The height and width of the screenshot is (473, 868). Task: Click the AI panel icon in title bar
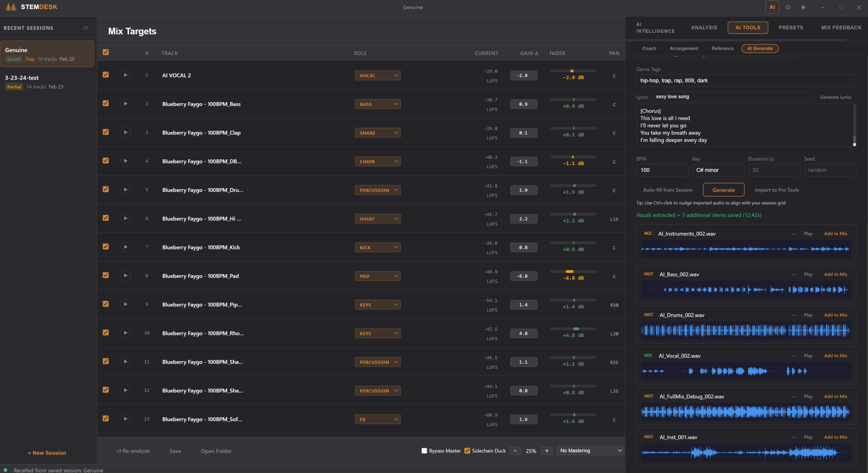click(772, 7)
